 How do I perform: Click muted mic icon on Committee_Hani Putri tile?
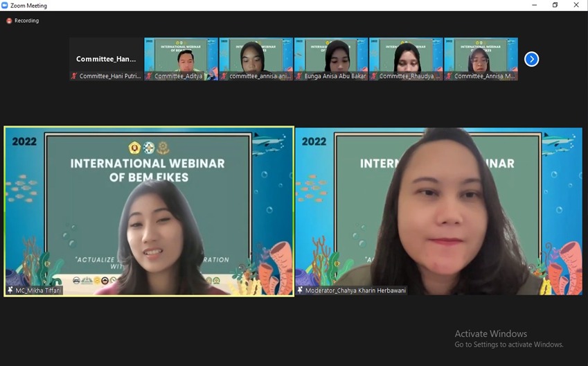coord(74,76)
